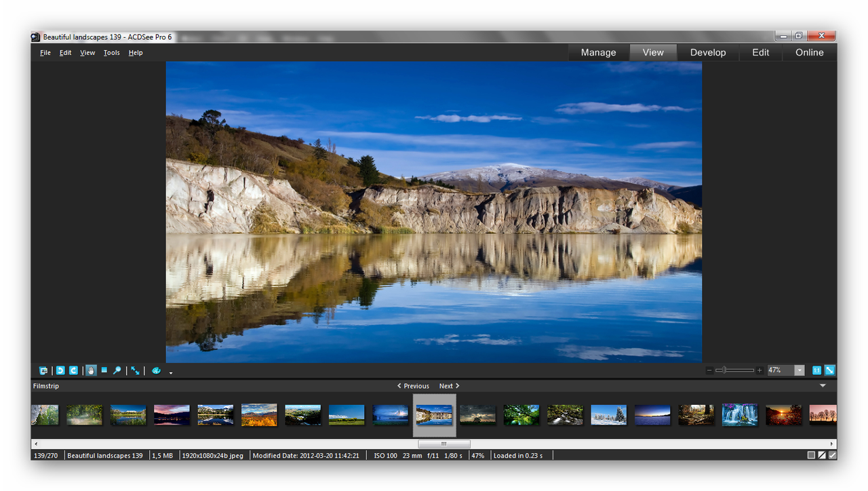Go to Next image
Image resolution: width=868 pixels, height=491 pixels.
click(x=449, y=386)
